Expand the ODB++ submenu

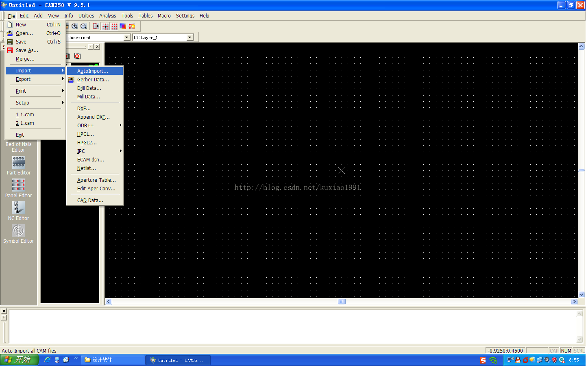pos(95,126)
